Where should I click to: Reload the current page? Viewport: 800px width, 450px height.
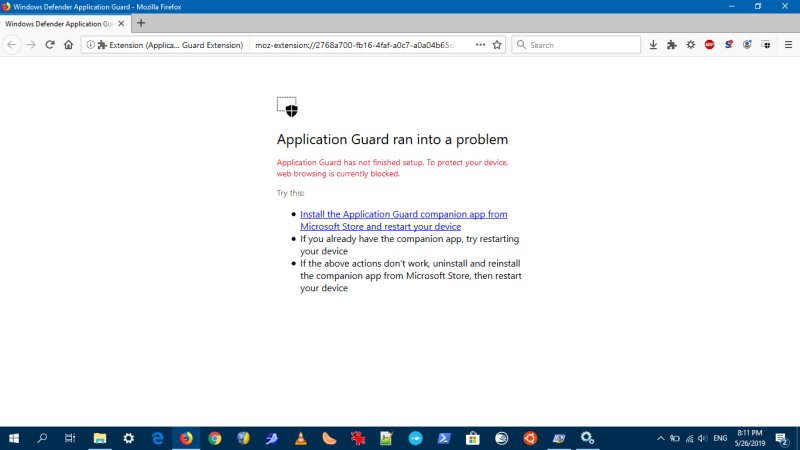[50, 45]
